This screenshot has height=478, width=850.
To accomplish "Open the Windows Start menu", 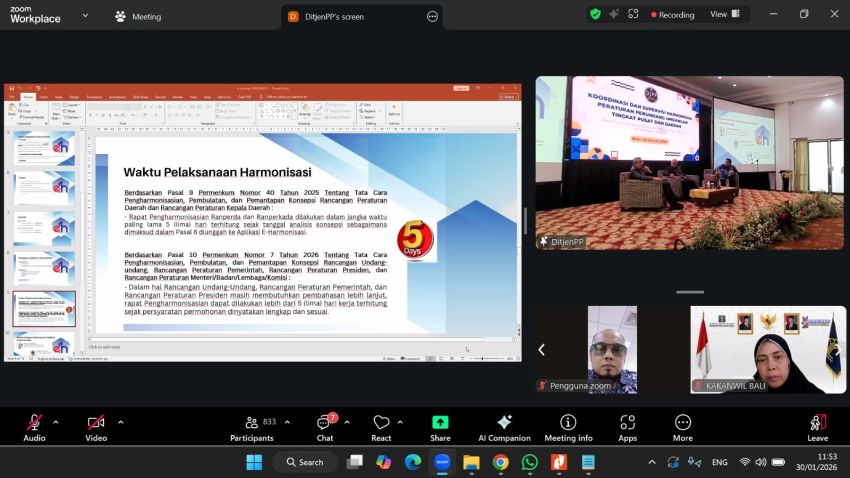I will pyautogui.click(x=254, y=462).
